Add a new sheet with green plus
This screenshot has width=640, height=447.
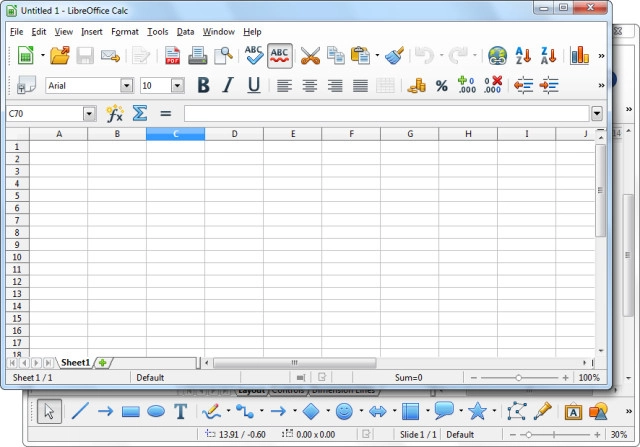(102, 362)
